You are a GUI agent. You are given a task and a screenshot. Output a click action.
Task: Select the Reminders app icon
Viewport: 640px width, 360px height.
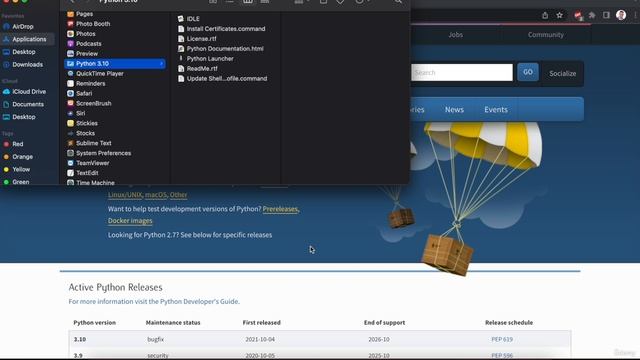point(70,83)
